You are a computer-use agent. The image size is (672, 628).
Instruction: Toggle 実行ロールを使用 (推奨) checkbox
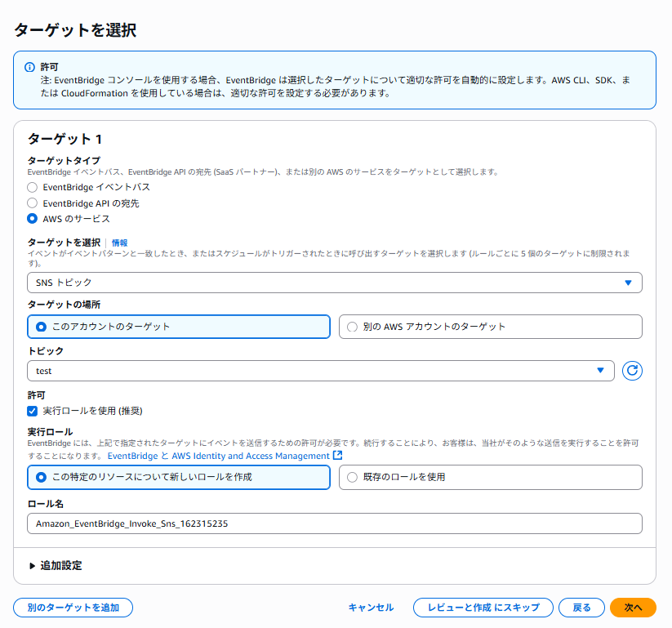click(x=32, y=411)
